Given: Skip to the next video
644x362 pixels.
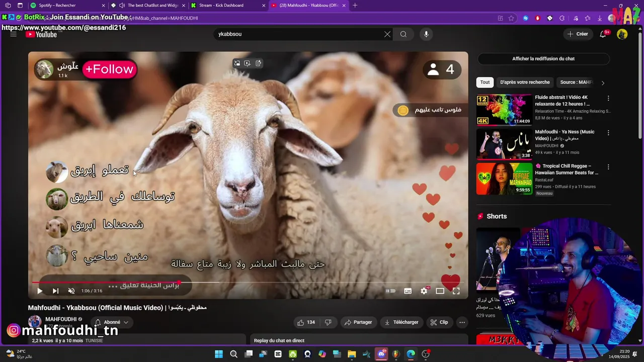Looking at the screenshot, I should [x=55, y=291].
